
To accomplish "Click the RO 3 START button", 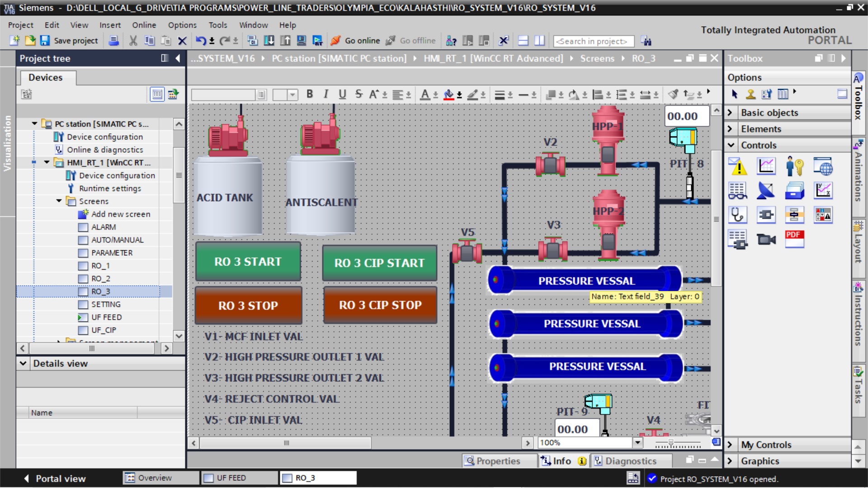I will [x=248, y=262].
